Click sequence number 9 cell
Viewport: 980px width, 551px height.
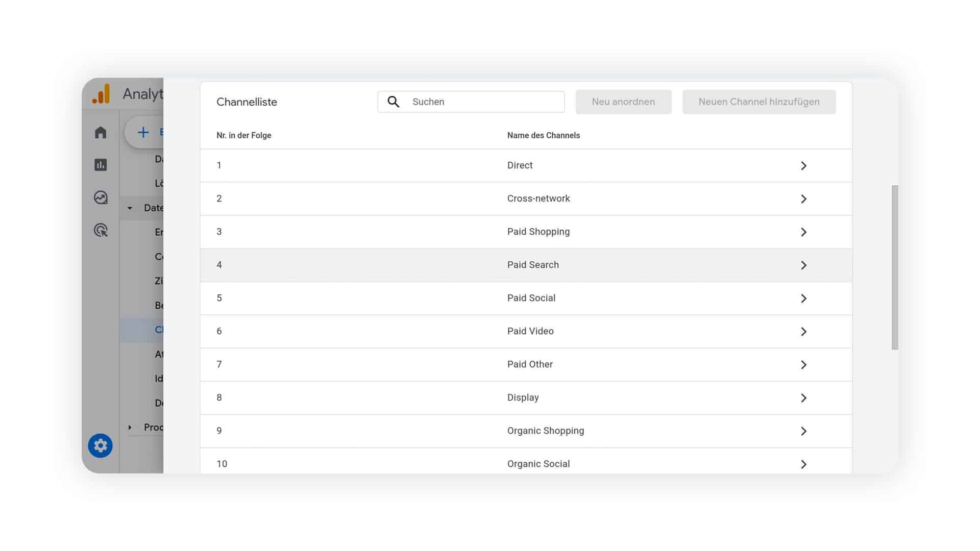219,431
